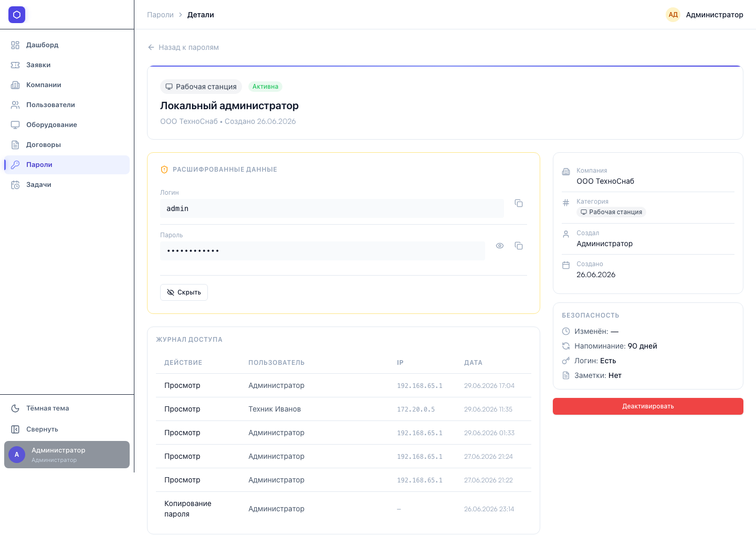Click the ДЕЙСТВИЕ column header

pyautogui.click(x=183, y=363)
